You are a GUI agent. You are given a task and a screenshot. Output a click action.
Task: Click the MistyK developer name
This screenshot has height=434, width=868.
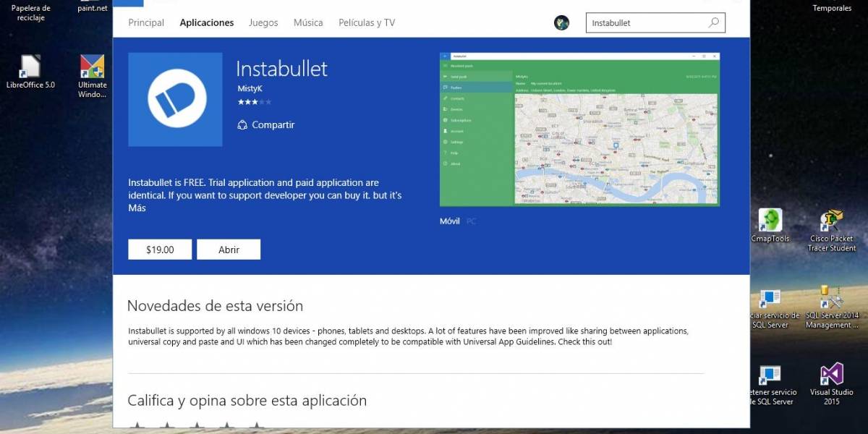pos(250,88)
